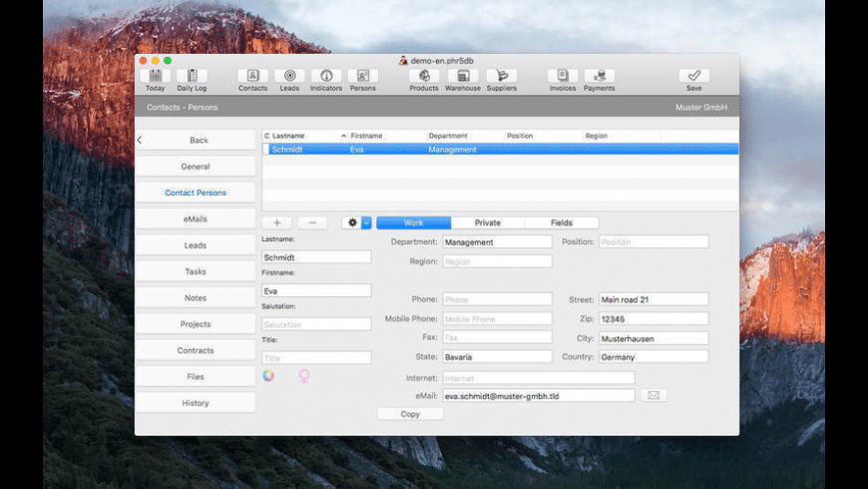Open the General sidebar section
Viewport: 868px width, 489px height.
pos(196,166)
